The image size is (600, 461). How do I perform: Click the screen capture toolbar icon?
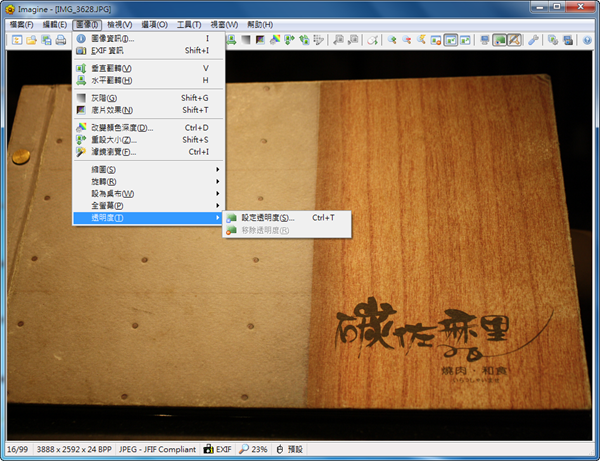(568, 40)
